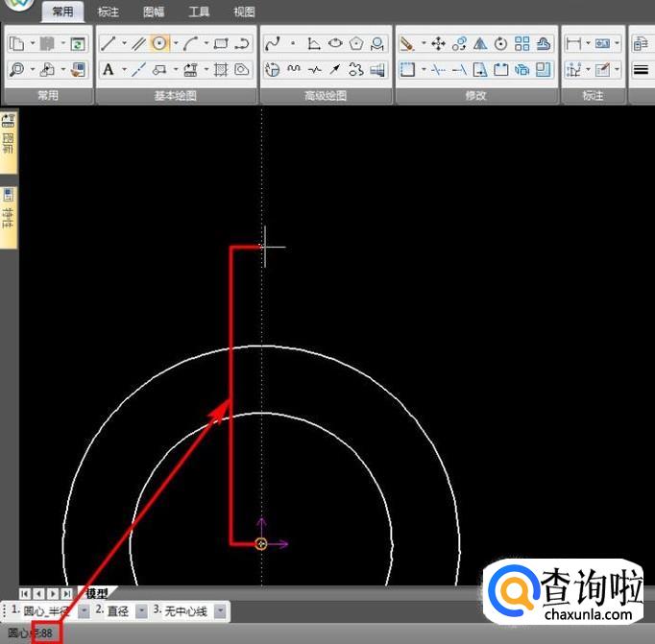Viewport: 655px width, 644px height.
Task: Open the 无中心线 option dropdown
Action: (220, 610)
